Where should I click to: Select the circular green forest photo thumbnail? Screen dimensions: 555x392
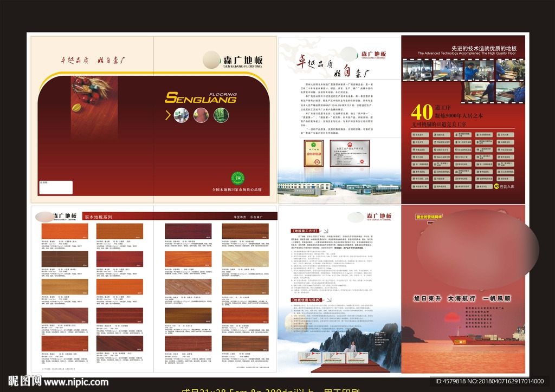tap(221, 115)
